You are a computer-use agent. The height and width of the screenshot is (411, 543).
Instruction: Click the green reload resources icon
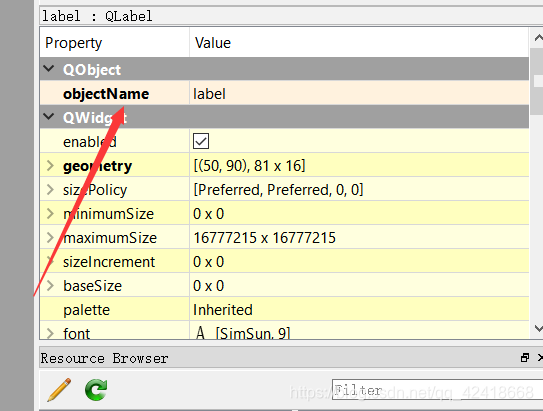click(x=96, y=390)
